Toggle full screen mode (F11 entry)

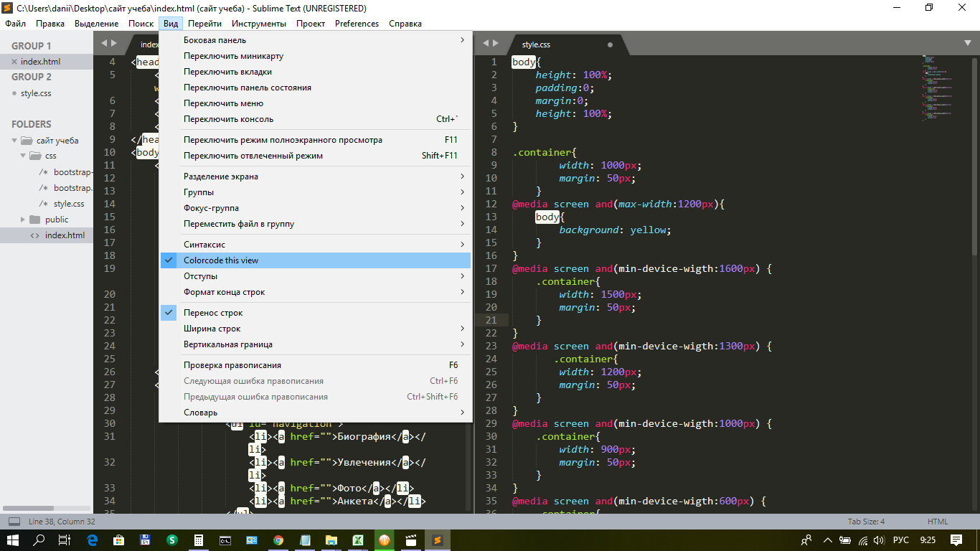pyautogui.click(x=316, y=140)
